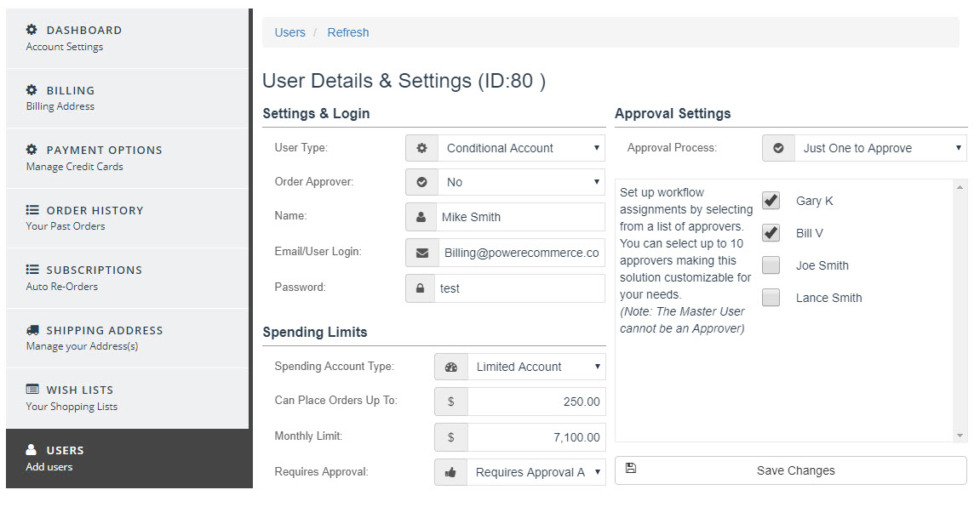980x507 pixels.
Task: Open the Spending Account Type dropdown
Action: pos(536,367)
